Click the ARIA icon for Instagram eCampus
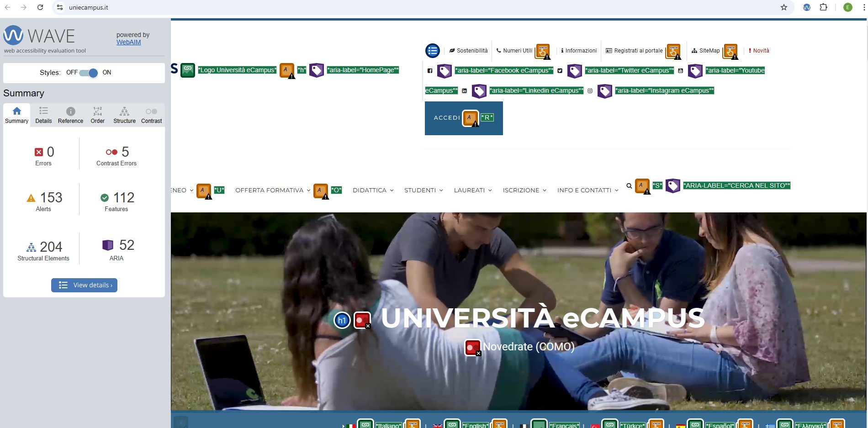The image size is (868, 428). point(605,91)
